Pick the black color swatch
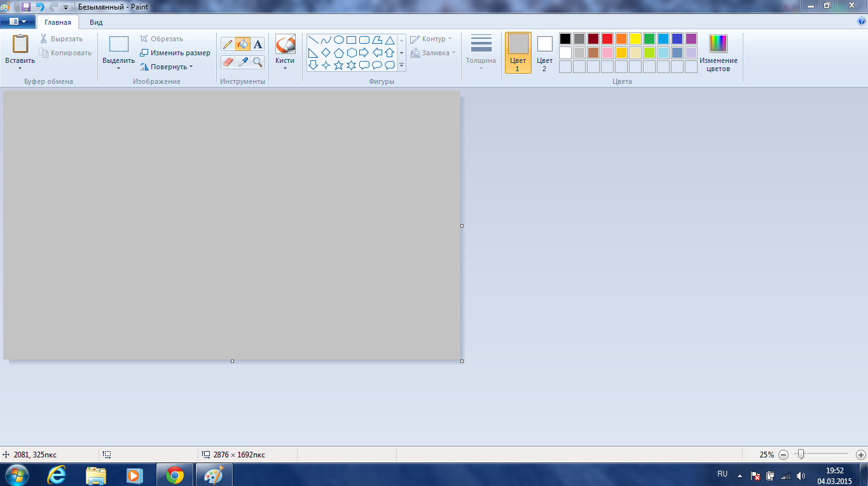The image size is (868, 486). [x=565, y=39]
